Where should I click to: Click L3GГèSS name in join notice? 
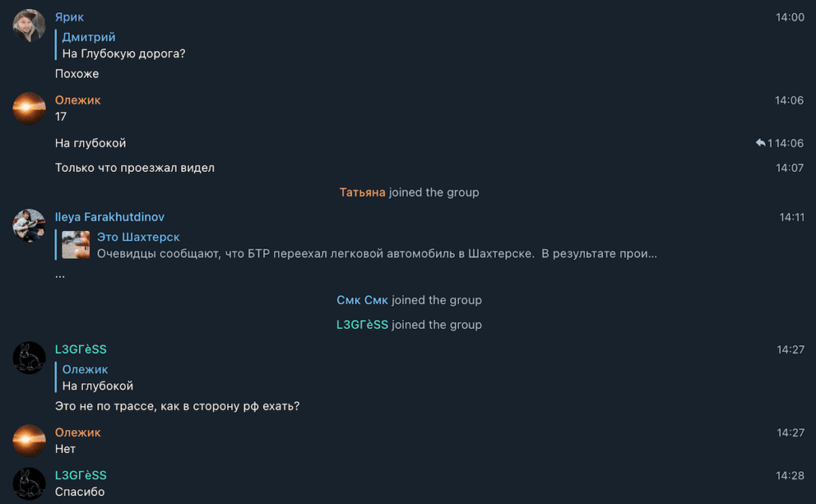coord(362,325)
